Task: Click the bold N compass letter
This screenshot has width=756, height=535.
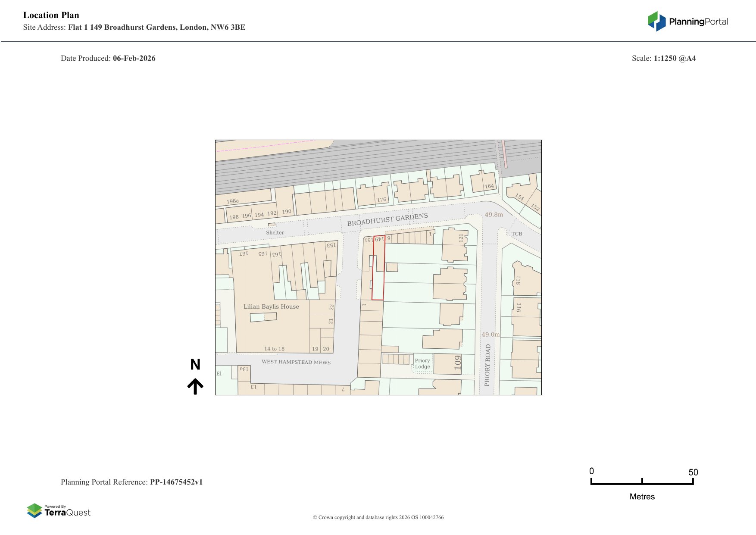Action: point(195,365)
